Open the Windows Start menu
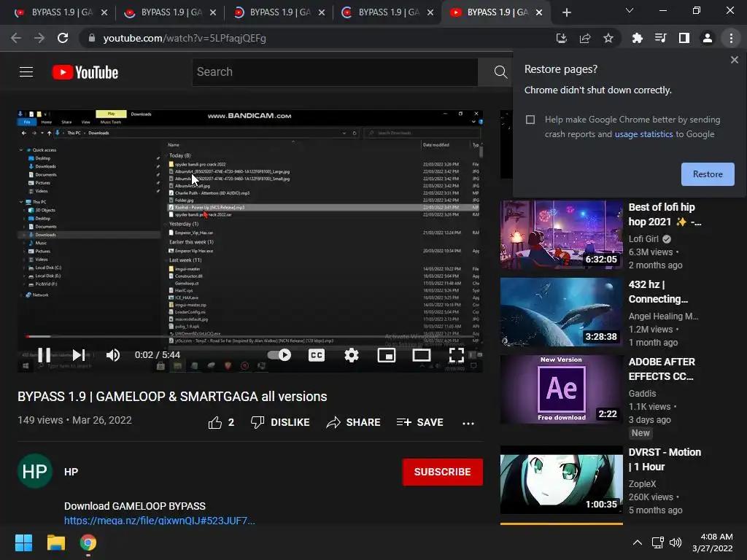The width and height of the screenshot is (747, 560). click(23, 542)
